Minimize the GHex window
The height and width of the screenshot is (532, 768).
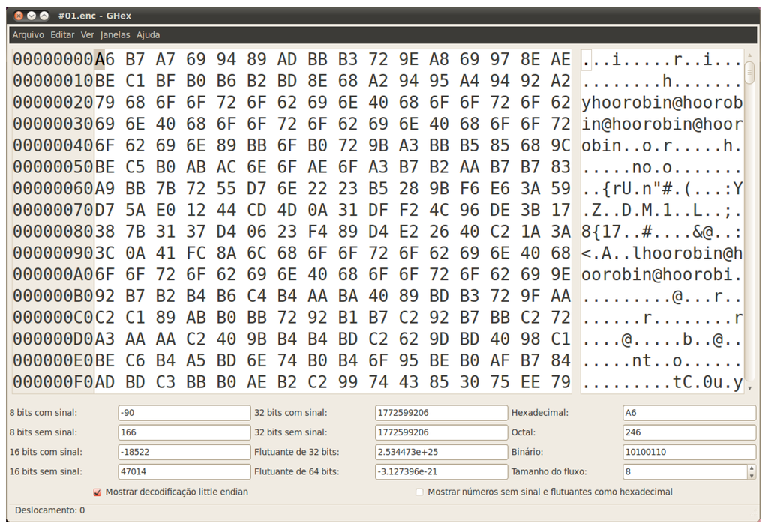pyautogui.click(x=31, y=16)
